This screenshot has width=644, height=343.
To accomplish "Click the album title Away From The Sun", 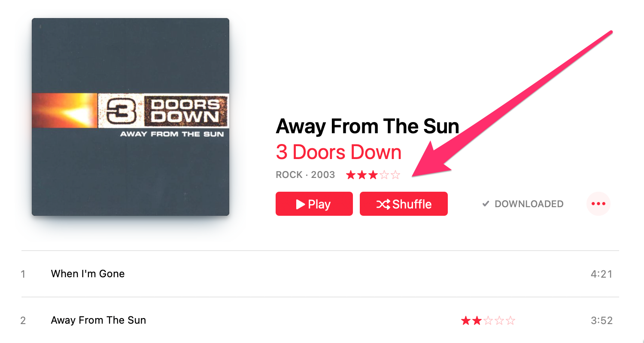I will [368, 126].
